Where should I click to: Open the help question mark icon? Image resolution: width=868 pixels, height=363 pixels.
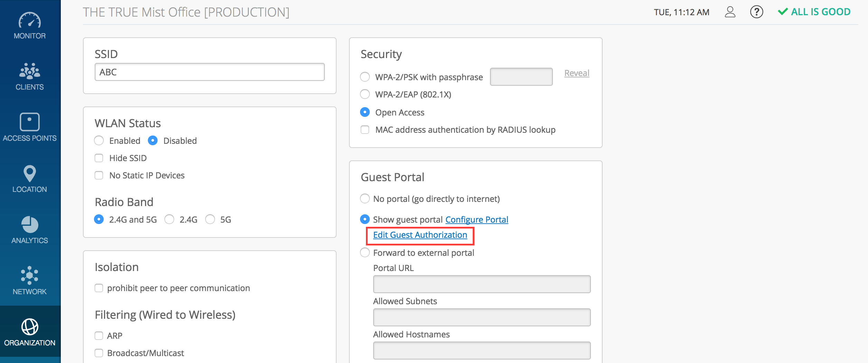coord(756,12)
